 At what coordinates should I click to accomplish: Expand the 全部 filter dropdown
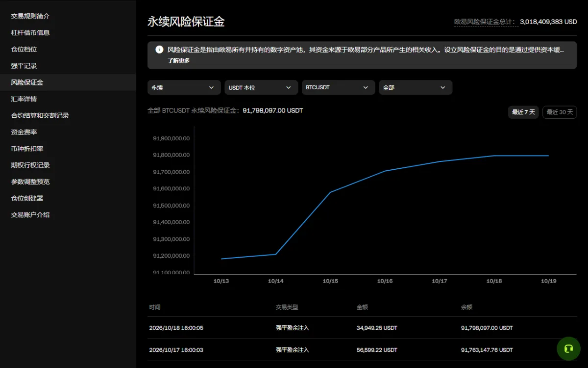[x=416, y=87]
